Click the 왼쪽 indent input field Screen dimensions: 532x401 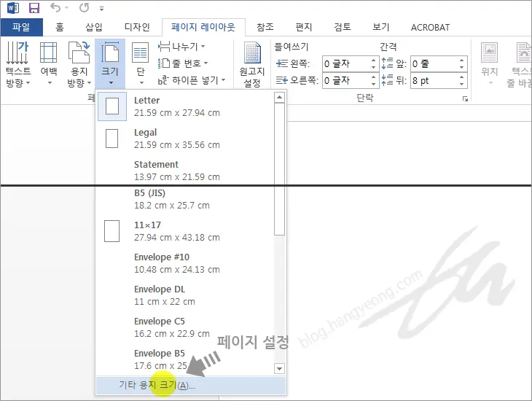(346, 64)
